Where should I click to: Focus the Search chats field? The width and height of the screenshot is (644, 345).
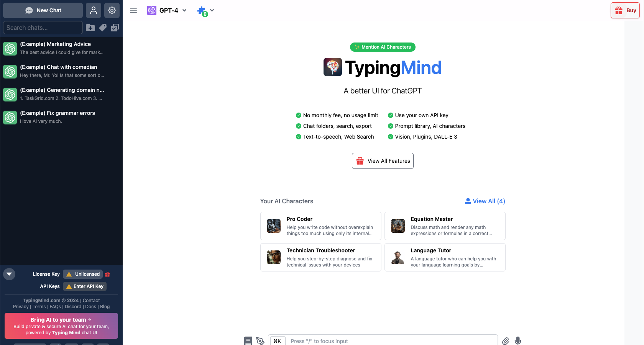click(x=43, y=28)
